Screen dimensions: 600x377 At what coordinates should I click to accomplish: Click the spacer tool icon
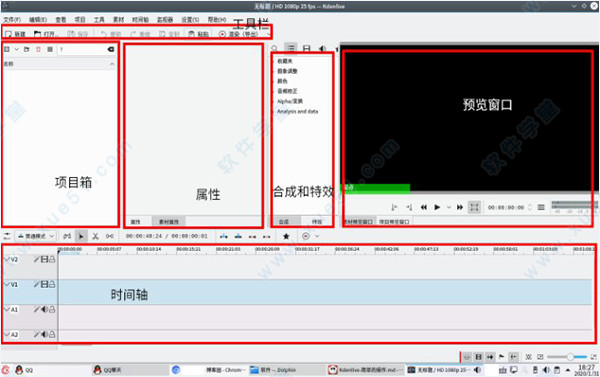pyautogui.click(x=109, y=236)
